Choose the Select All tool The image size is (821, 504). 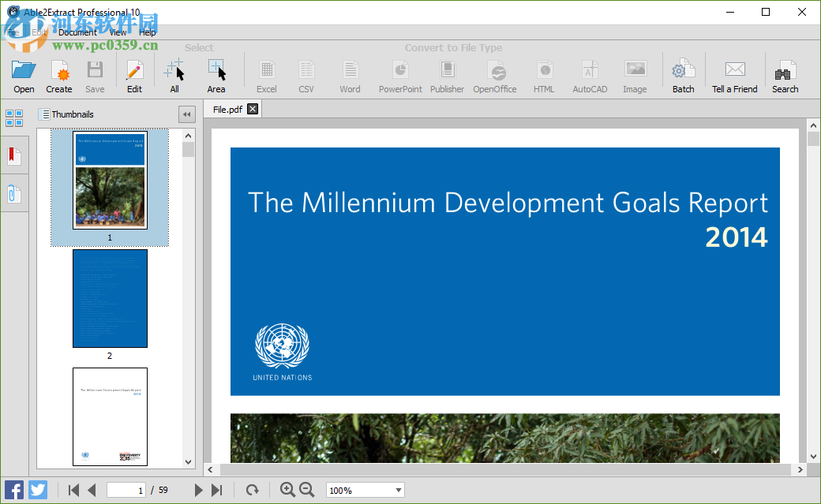[174, 76]
